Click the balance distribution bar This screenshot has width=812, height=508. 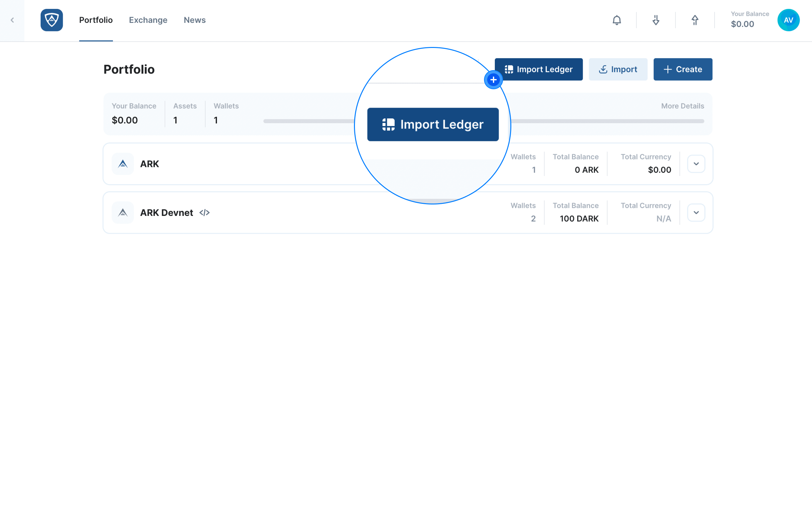click(484, 121)
